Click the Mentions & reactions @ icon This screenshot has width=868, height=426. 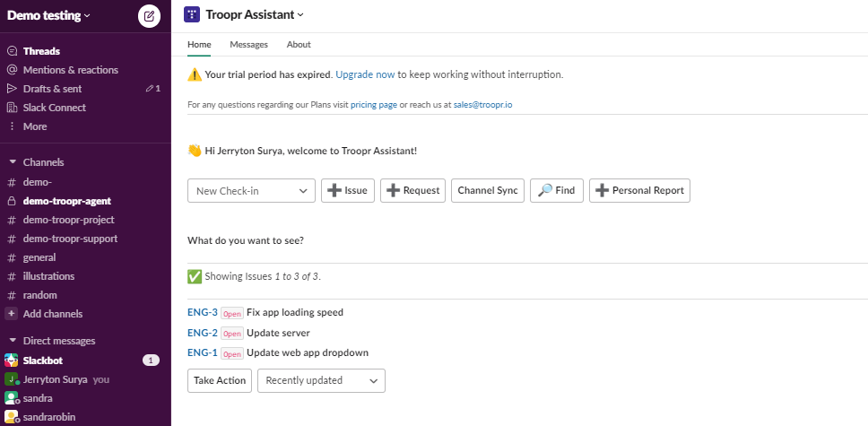click(x=12, y=70)
